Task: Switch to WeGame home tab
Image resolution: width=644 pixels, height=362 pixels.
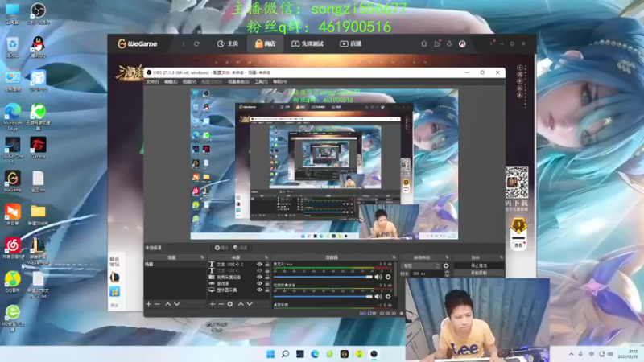Action: [x=228, y=44]
